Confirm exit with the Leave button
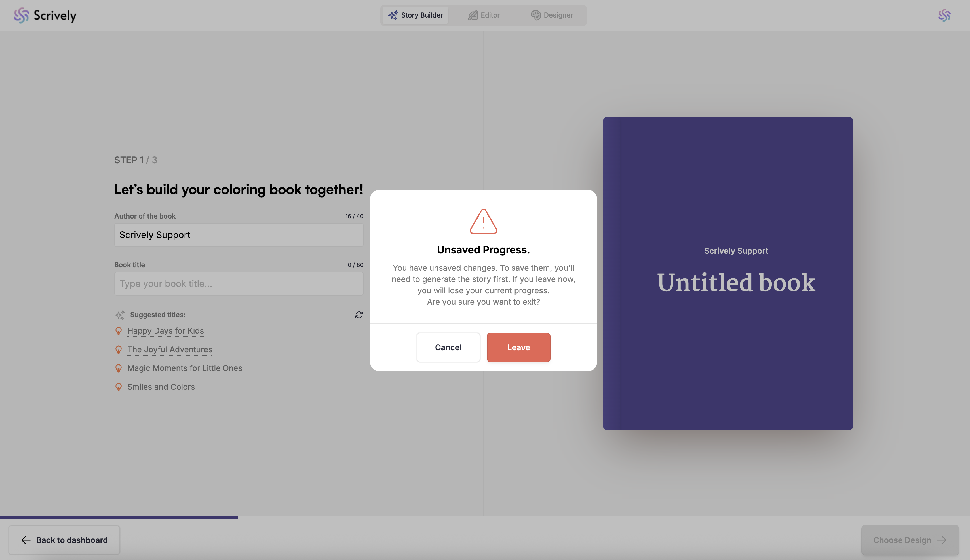Viewport: 970px width, 560px height. (518, 347)
